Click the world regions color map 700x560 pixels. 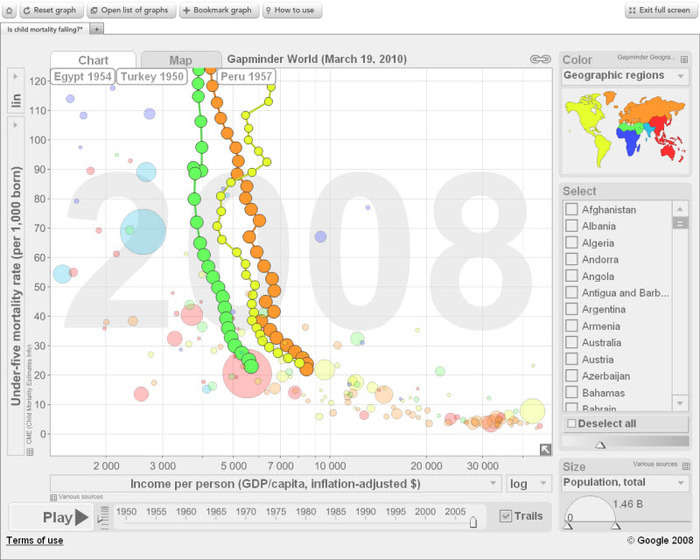[x=625, y=129]
